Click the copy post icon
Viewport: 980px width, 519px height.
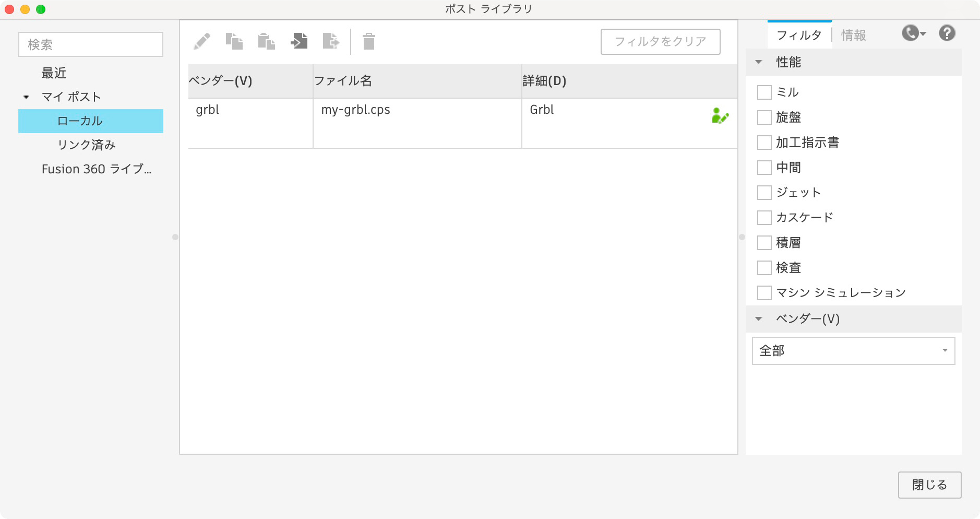click(234, 41)
